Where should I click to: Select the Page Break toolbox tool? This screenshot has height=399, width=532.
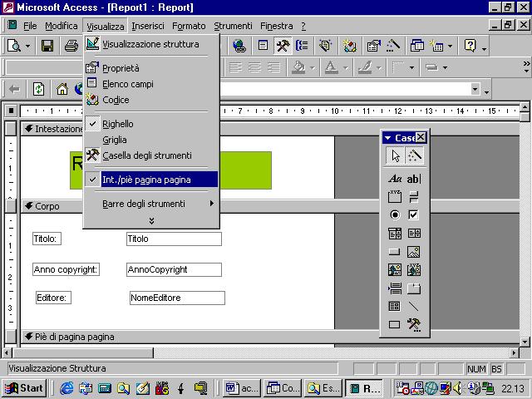point(395,288)
